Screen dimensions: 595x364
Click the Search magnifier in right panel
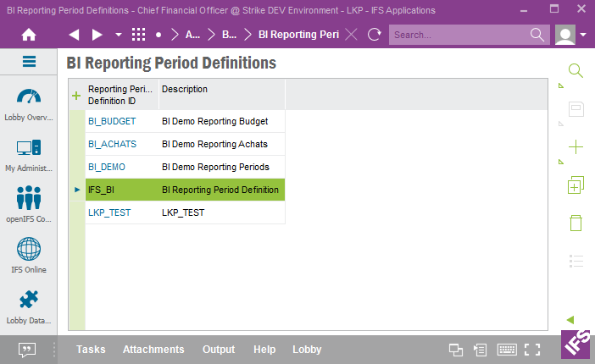576,71
